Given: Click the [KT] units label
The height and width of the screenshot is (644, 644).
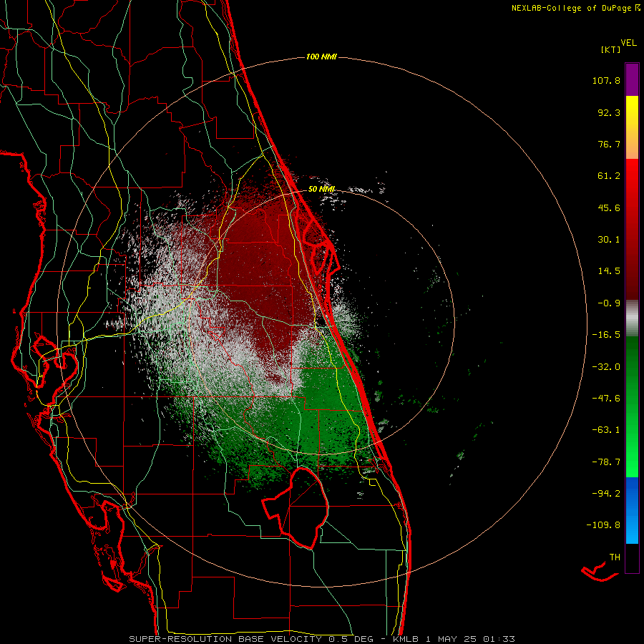Looking at the screenshot, I should coord(610,49).
